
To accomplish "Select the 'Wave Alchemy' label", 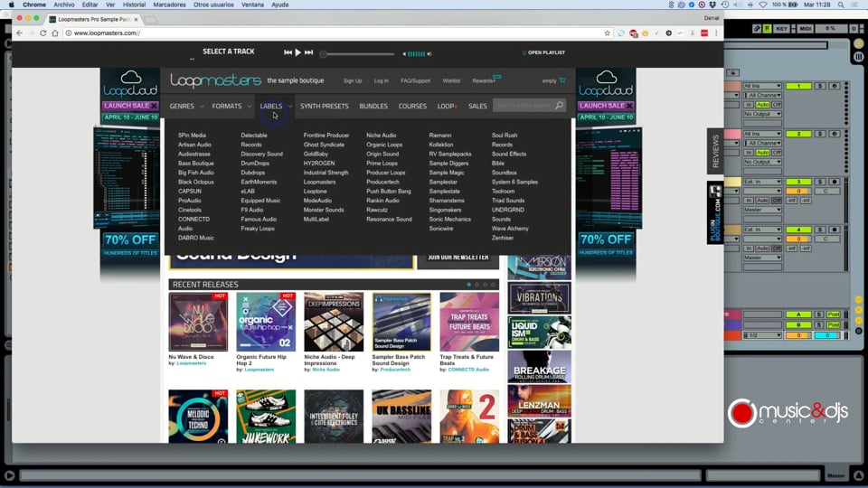I will pyautogui.click(x=510, y=229).
